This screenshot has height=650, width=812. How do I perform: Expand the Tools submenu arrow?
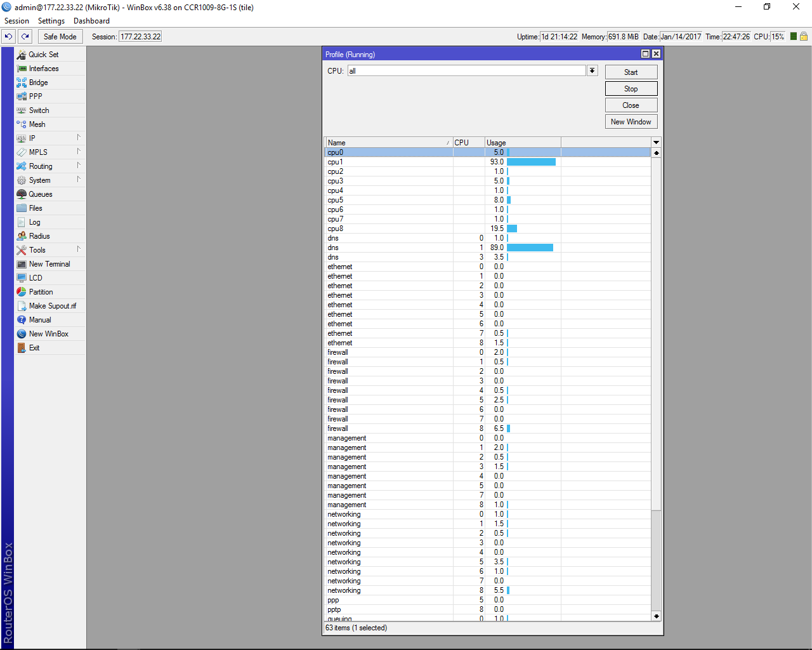point(79,249)
